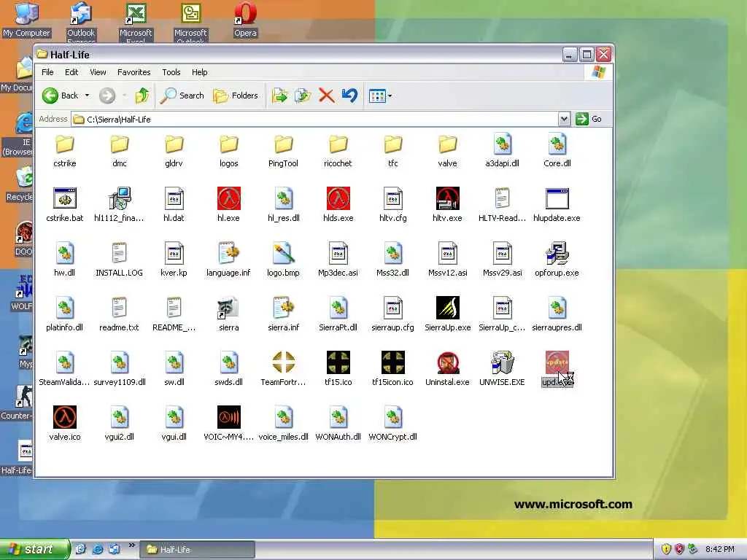Select the hlupdate.exe icon
Image resolution: width=747 pixels, height=560 pixels.
coord(557,198)
